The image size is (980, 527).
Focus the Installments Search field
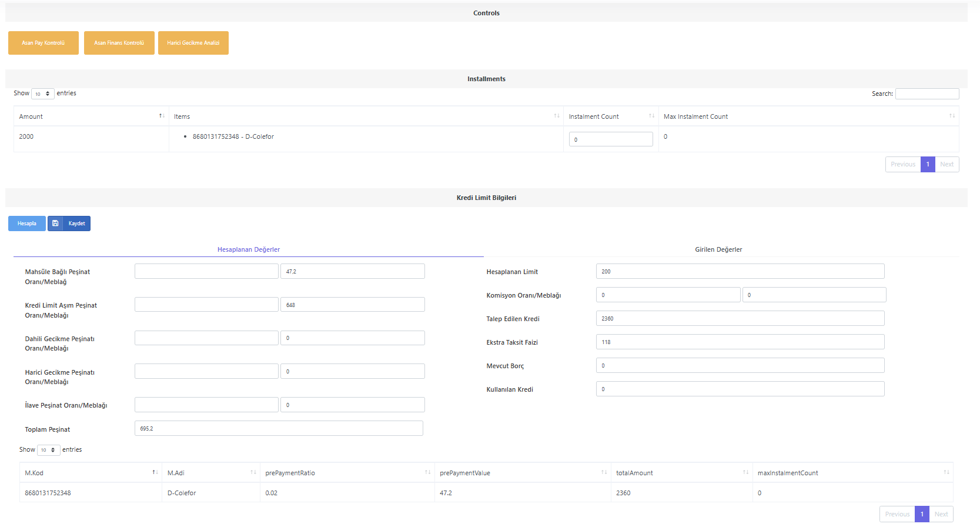click(927, 94)
